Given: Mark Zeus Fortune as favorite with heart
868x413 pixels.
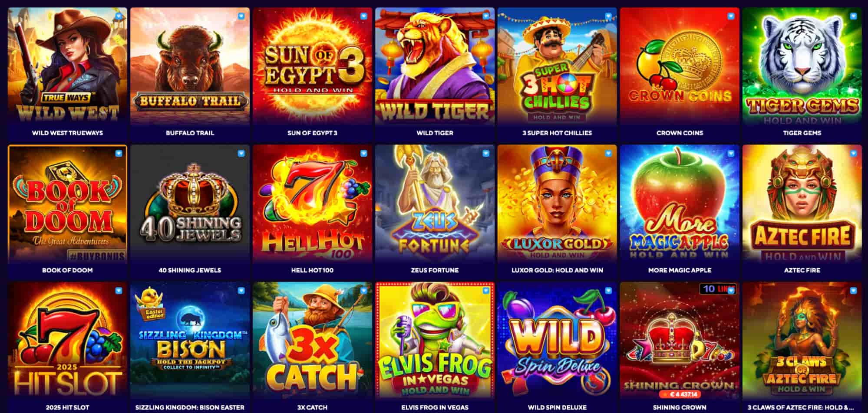Looking at the screenshot, I should (486, 153).
